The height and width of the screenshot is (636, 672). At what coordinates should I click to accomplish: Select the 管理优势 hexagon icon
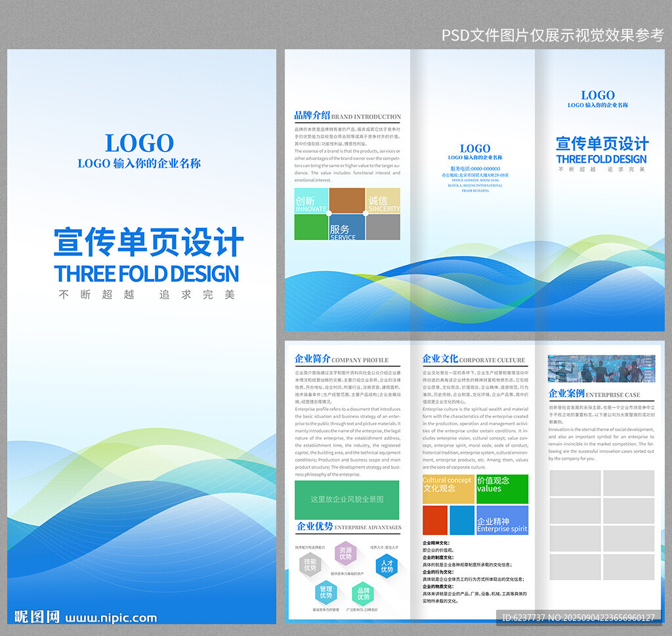[325, 592]
